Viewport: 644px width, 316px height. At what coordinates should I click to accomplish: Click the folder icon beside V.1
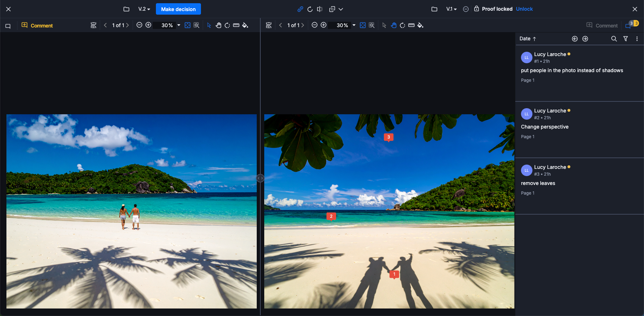pyautogui.click(x=434, y=9)
